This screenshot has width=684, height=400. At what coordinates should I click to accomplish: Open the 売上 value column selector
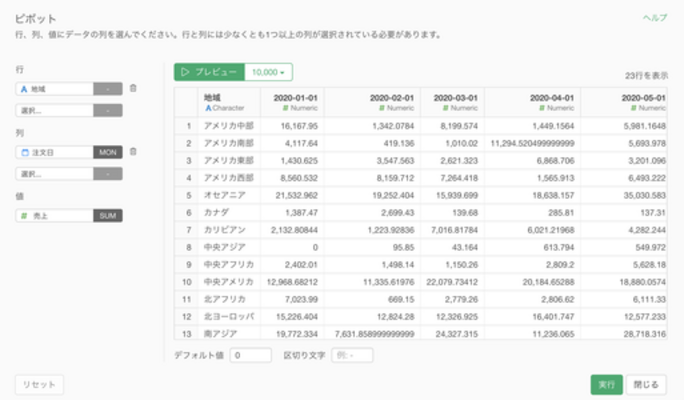click(53, 215)
